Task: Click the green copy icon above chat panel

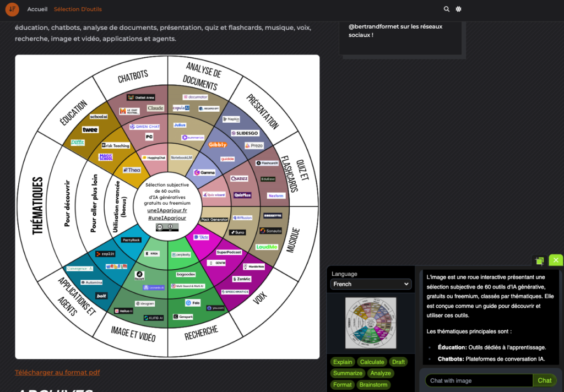Action: [540, 260]
